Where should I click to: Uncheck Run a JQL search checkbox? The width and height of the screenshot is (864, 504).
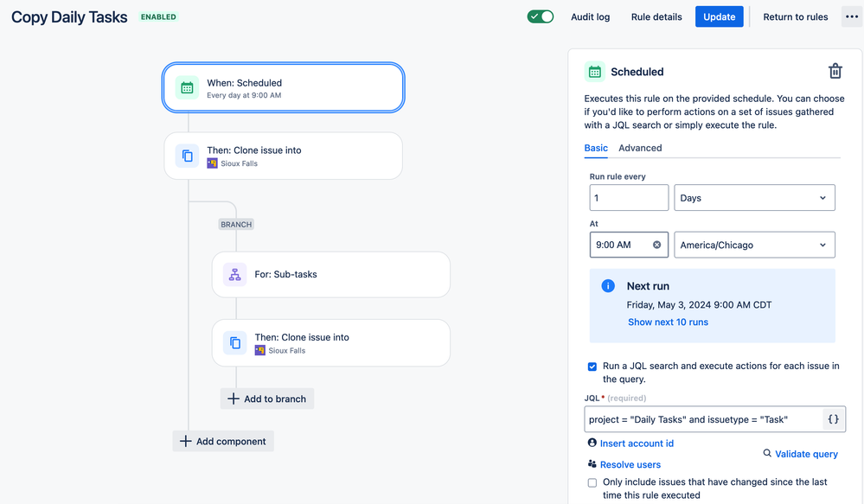pos(592,367)
